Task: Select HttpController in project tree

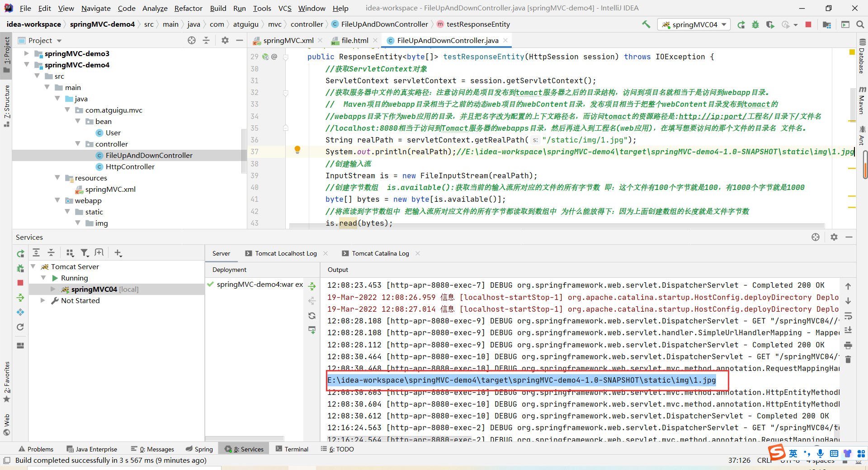Action: [130, 166]
